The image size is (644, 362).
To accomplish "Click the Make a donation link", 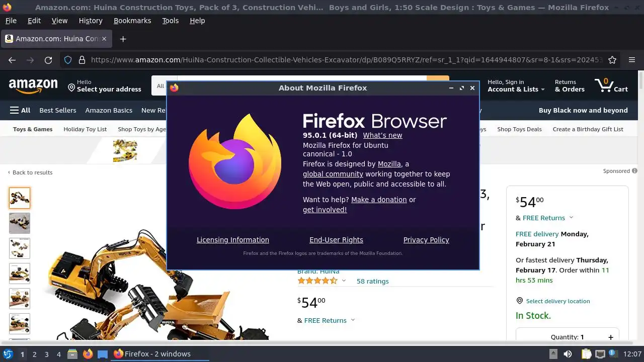I will pyautogui.click(x=379, y=200).
